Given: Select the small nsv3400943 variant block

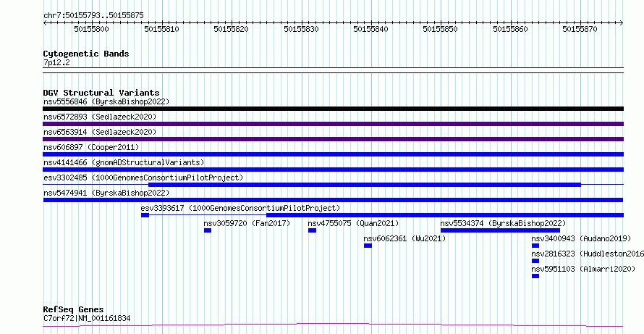Looking at the screenshot, I should coord(535,246).
